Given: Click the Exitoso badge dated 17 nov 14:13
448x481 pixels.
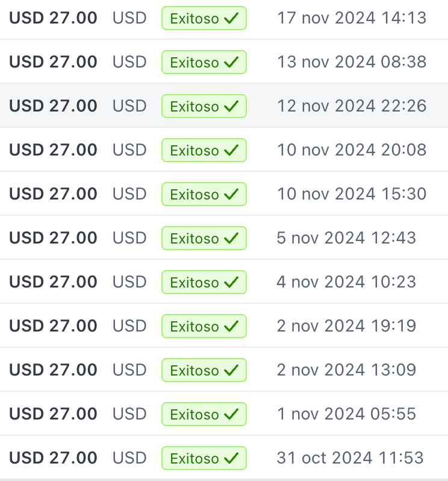Looking at the screenshot, I should click(x=204, y=18).
